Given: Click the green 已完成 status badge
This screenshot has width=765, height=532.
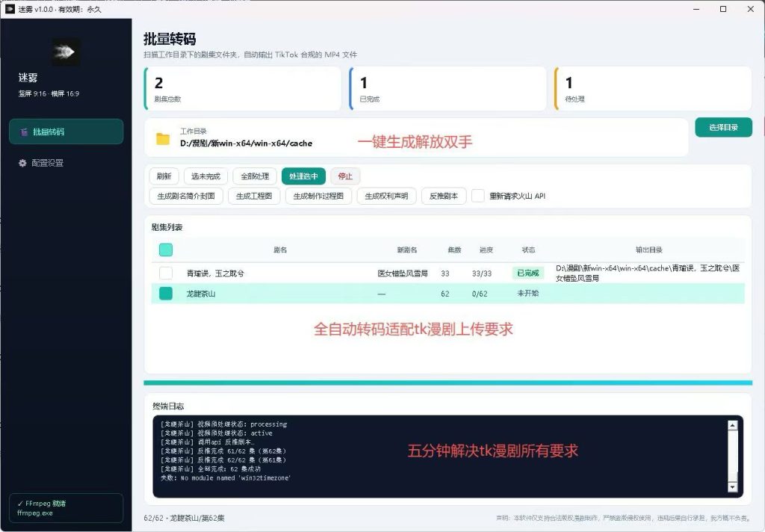Looking at the screenshot, I should coord(528,273).
